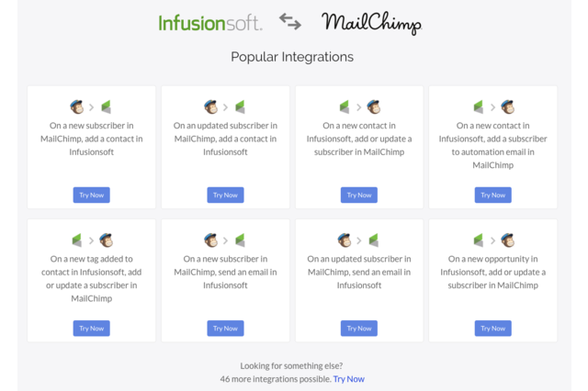Screen dimensions: 588x391
Task: Try Now for new tag added integration
Action: (x=92, y=329)
